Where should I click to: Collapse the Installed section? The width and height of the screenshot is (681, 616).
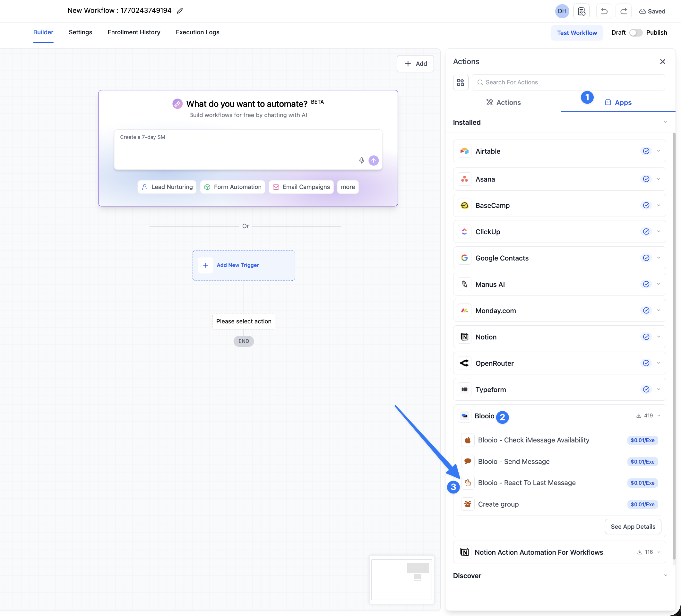pos(666,122)
